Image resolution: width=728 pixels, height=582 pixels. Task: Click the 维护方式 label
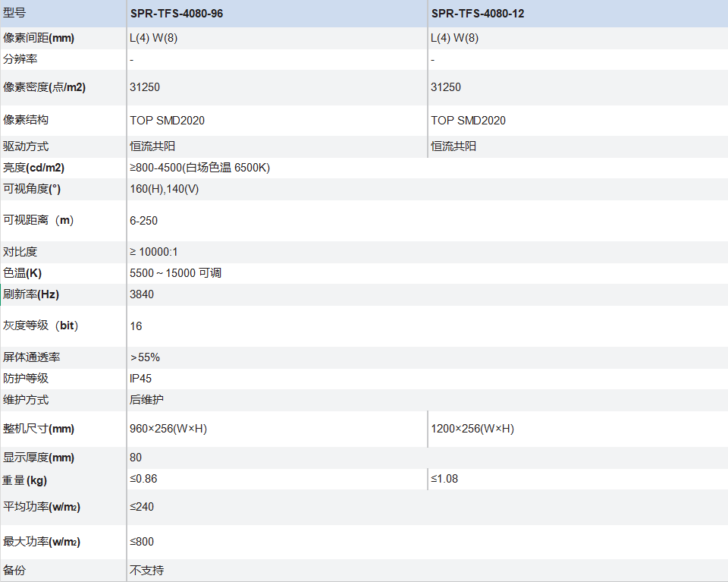pyautogui.click(x=26, y=399)
